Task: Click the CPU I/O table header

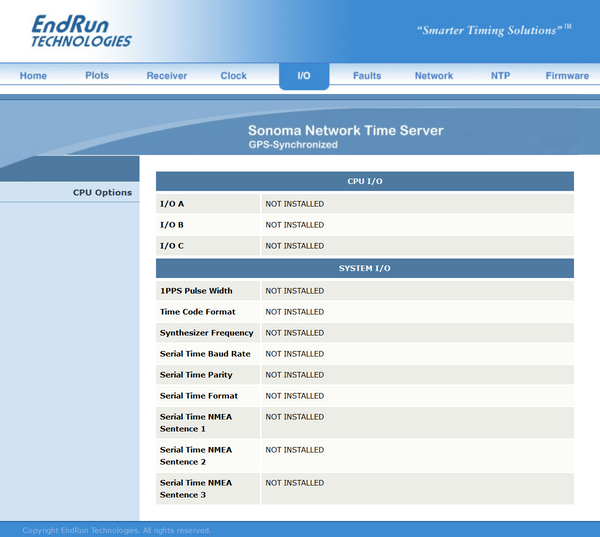Action: pyautogui.click(x=365, y=181)
